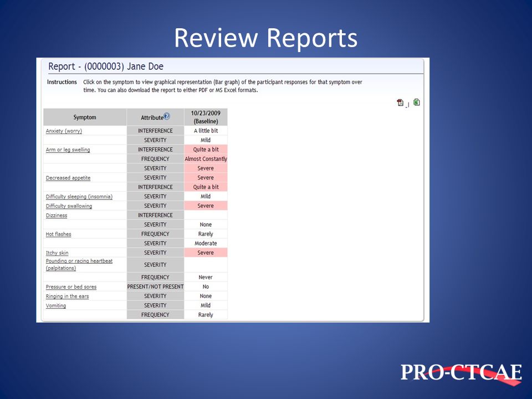Screen dimensions: 532x399
Task: Download the report as PDF
Action: 400,103
